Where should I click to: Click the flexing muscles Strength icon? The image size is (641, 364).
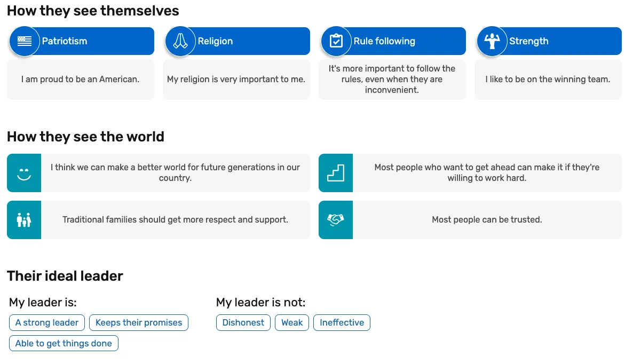click(x=492, y=41)
